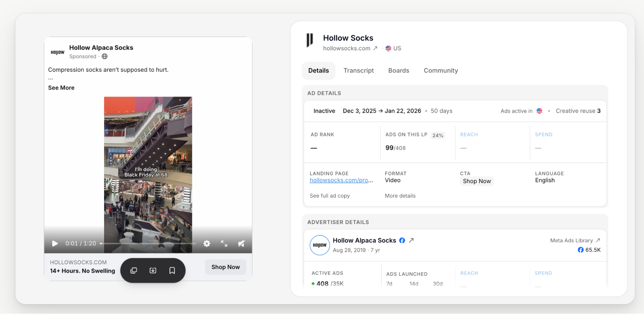Click Facebook icon beside advertiser name
The width and height of the screenshot is (644, 314).
402,240
